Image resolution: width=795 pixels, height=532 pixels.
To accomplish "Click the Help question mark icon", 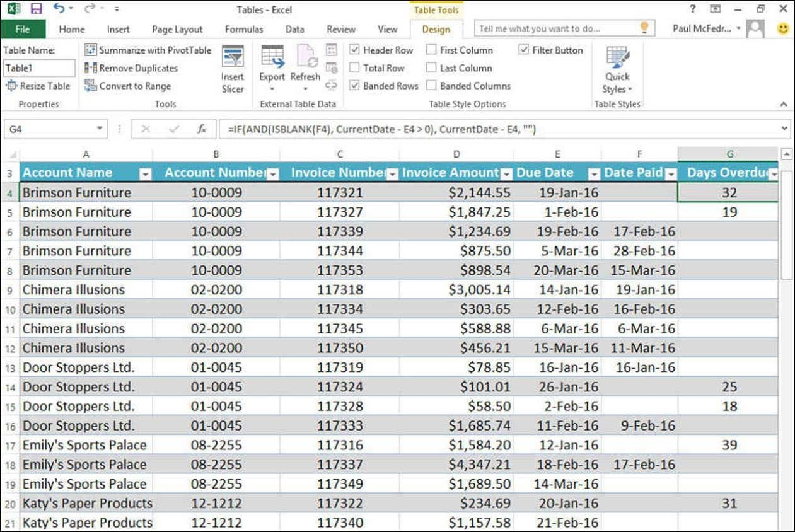I will 693,9.
